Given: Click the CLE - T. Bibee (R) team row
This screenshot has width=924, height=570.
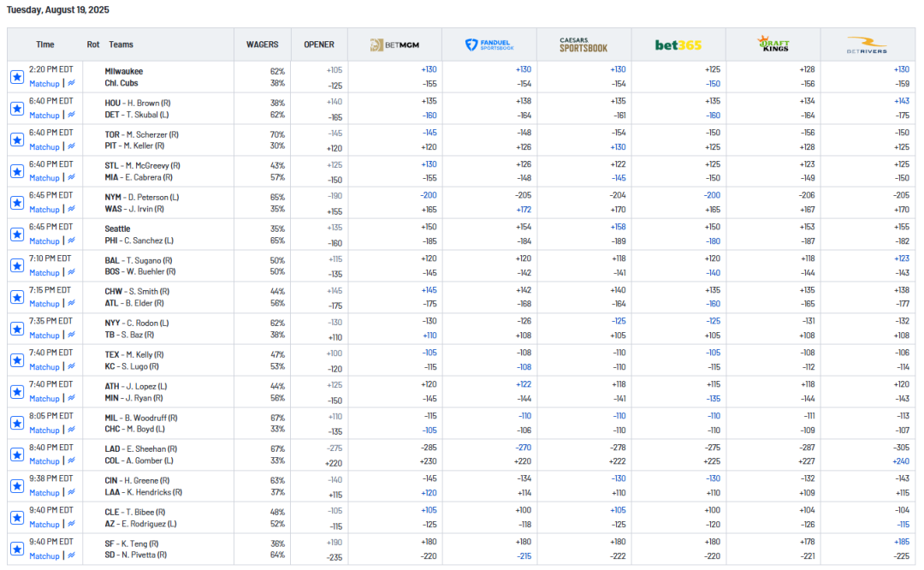Looking at the screenshot, I should [135, 513].
